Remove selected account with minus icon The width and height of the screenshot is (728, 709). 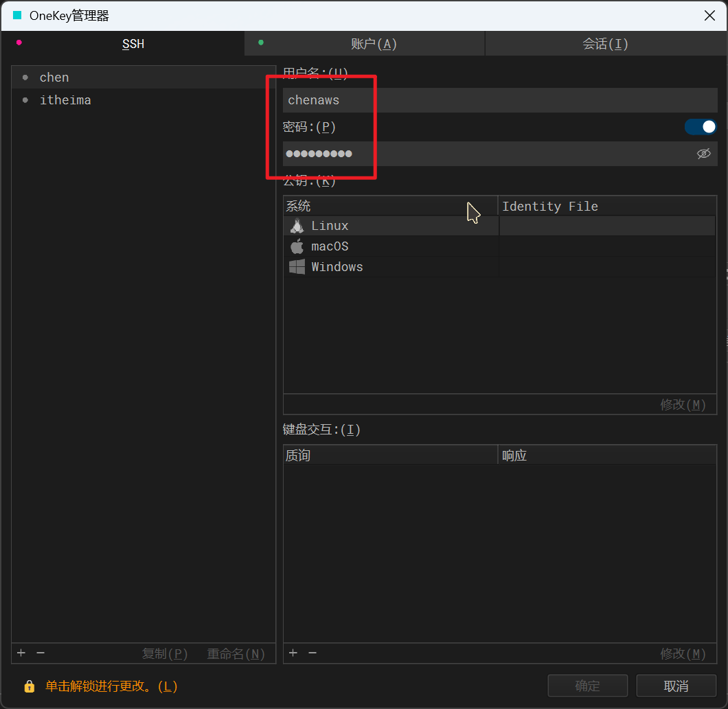pos(41,653)
